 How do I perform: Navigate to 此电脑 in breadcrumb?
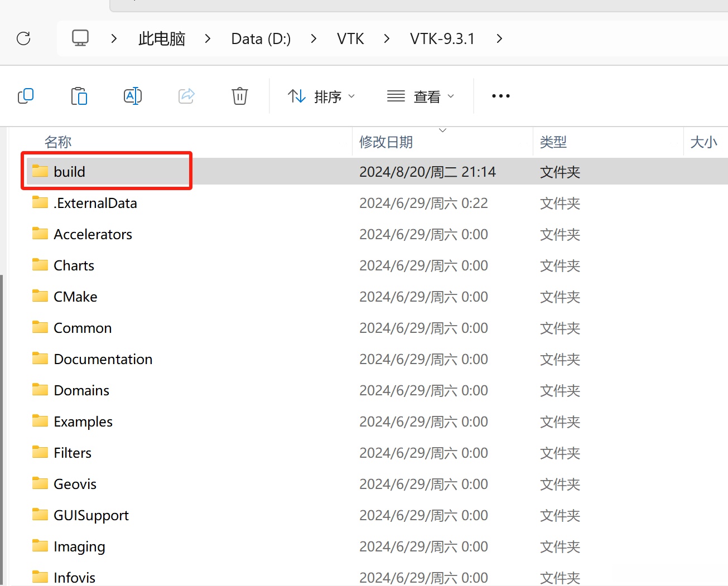(x=162, y=38)
